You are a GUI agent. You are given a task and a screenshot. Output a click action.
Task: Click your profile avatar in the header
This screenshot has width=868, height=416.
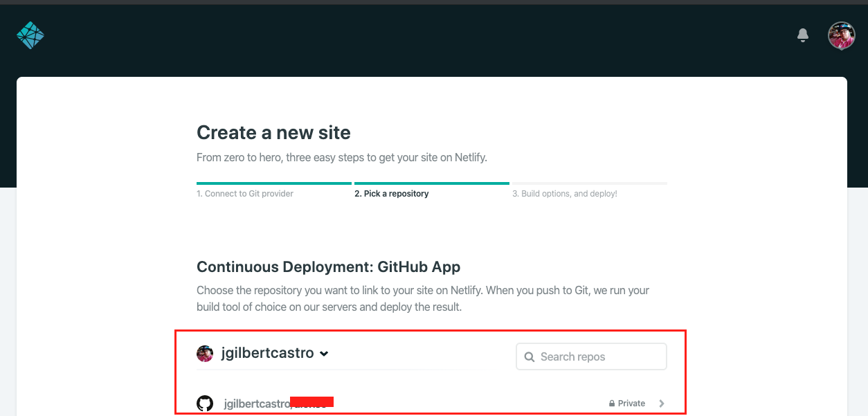point(840,35)
